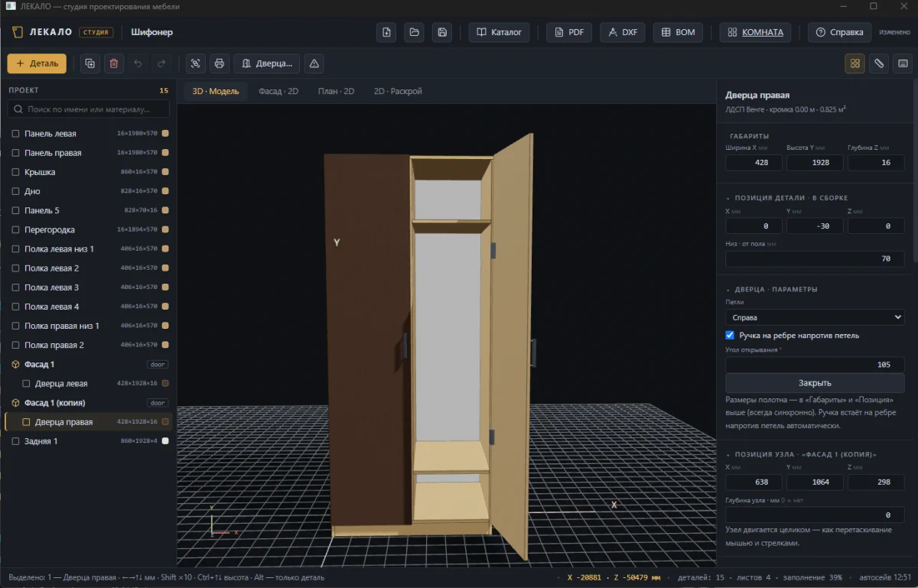Export to PDF
The height and width of the screenshot is (588, 918).
tap(569, 32)
